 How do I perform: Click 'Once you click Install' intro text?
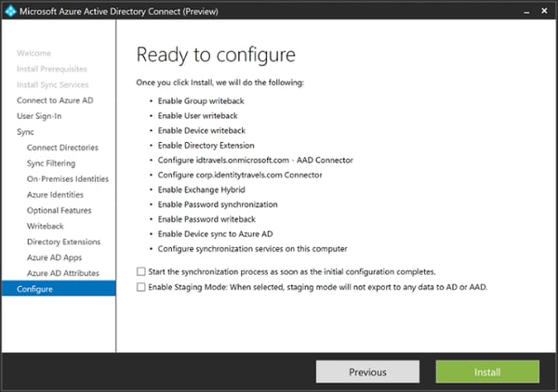pos(219,83)
